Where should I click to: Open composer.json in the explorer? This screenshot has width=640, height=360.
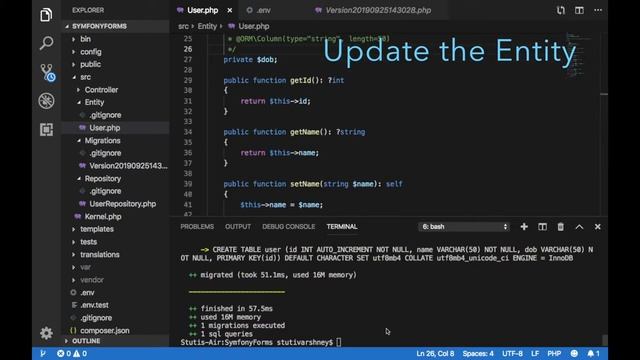point(115,331)
